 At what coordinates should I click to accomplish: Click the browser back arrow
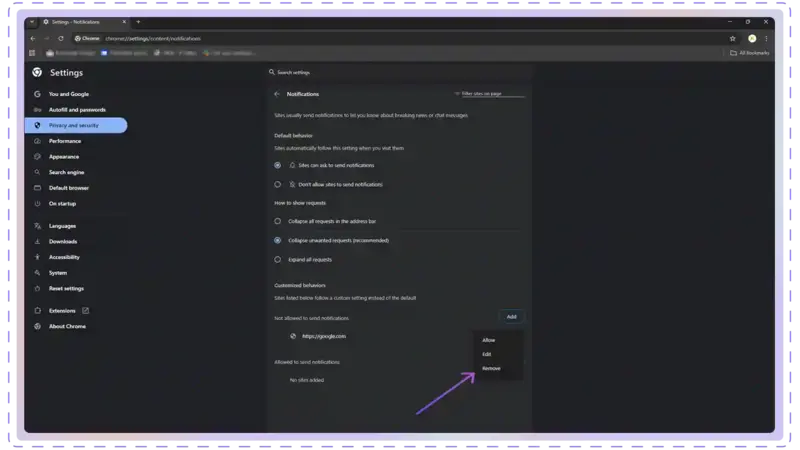pos(33,39)
